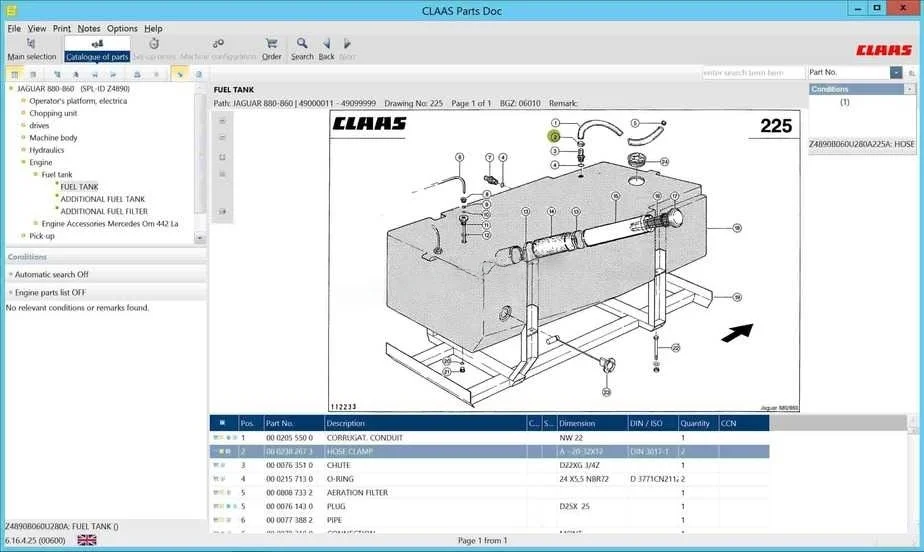Click callout 22 next to the bolt
Screen dimensions: 924x552
(x=675, y=348)
